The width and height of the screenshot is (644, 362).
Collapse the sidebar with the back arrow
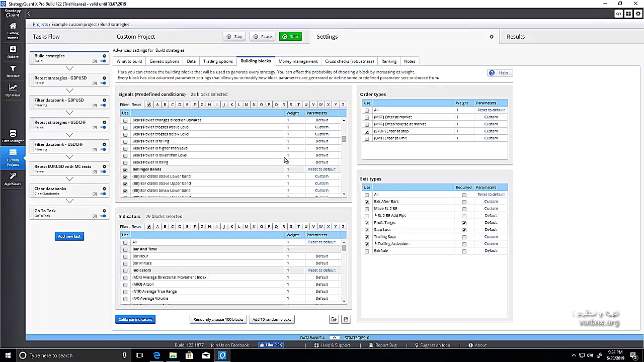tap(29, 14)
